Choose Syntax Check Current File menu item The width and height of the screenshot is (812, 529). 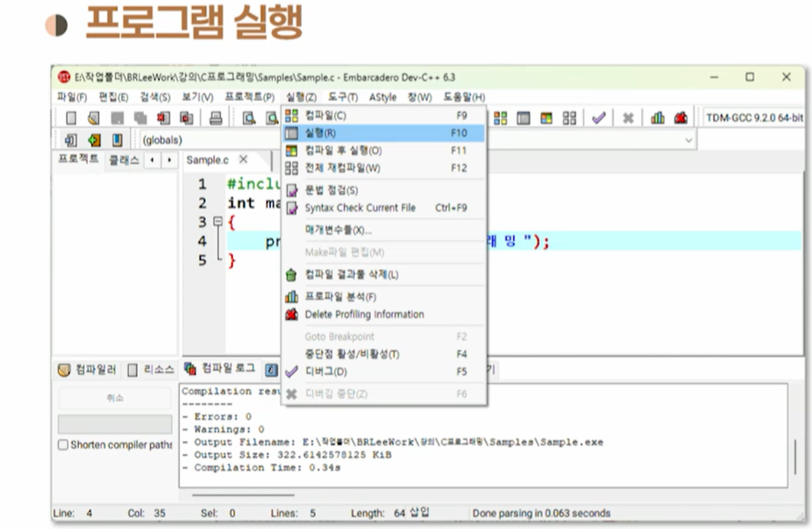coord(384,208)
